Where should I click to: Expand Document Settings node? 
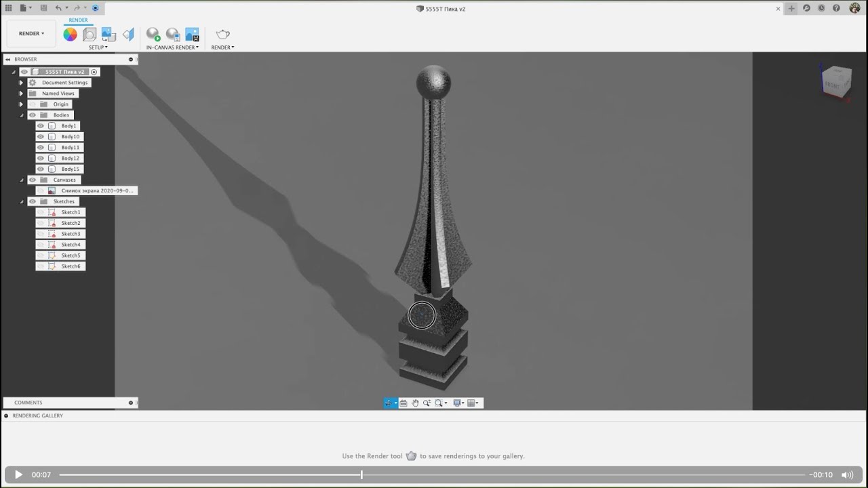[x=21, y=83]
